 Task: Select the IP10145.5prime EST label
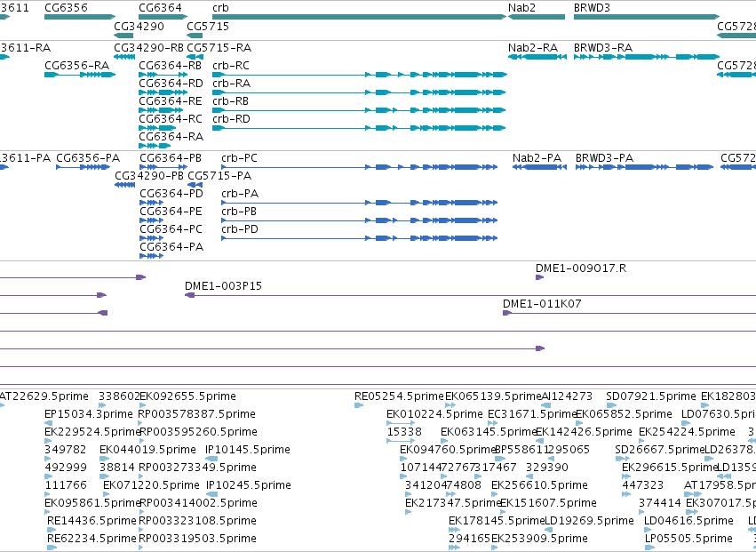[x=248, y=449]
